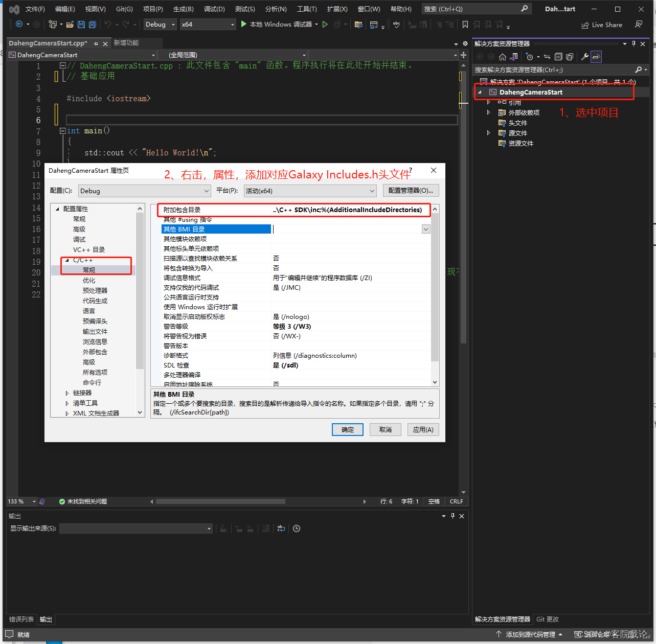Click the Live Share button
This screenshot has height=644, width=656.
[602, 25]
